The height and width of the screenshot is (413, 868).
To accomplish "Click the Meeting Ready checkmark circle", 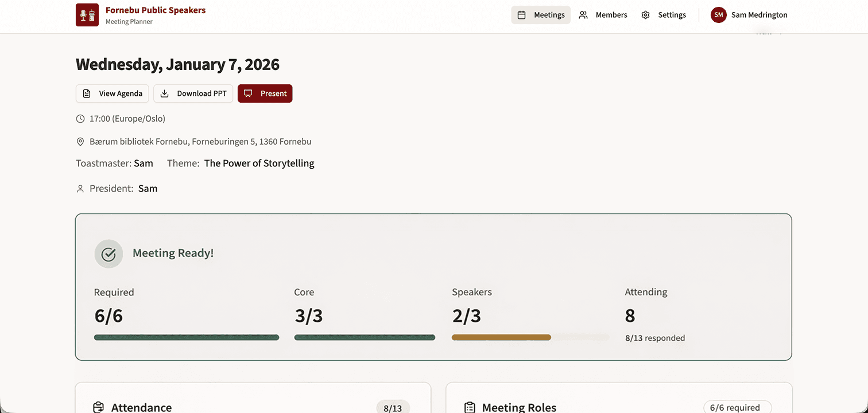I will [x=108, y=254].
